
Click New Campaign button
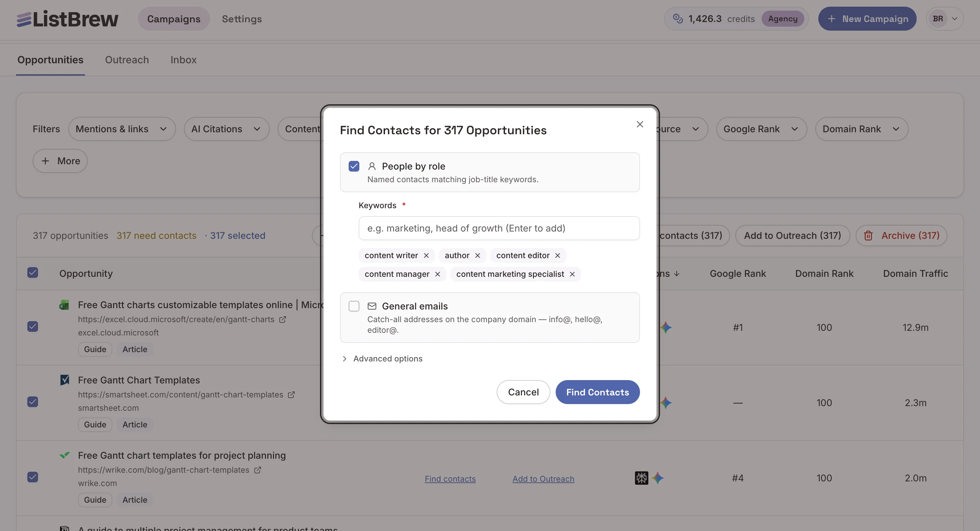[867, 19]
